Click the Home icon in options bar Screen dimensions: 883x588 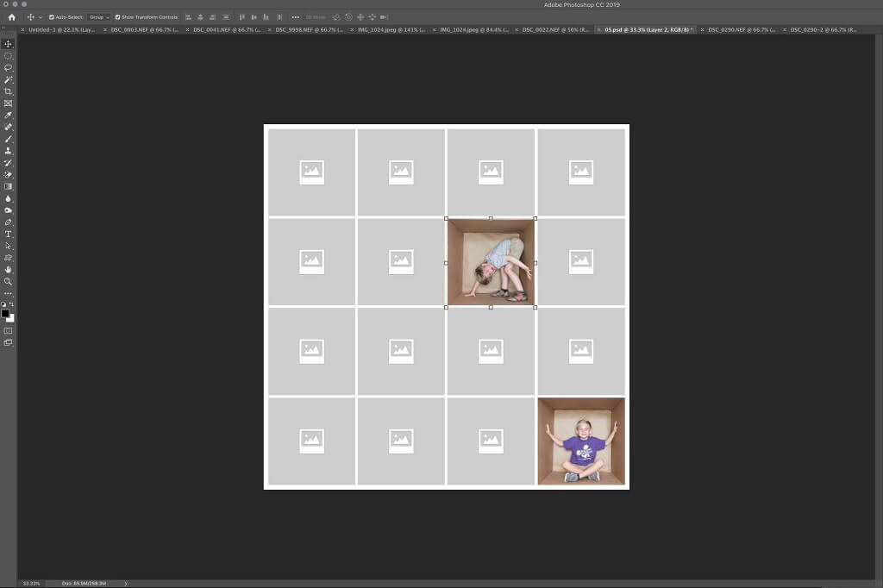tap(11, 17)
